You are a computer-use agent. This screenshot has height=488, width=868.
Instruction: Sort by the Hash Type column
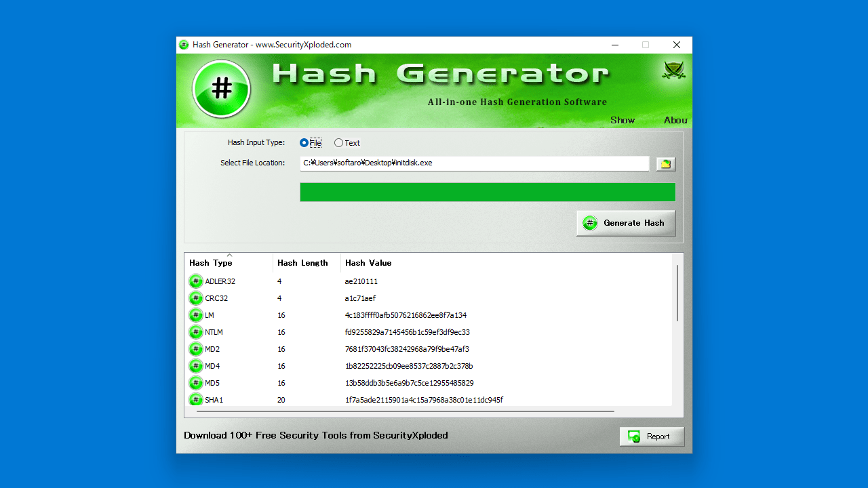pos(229,263)
